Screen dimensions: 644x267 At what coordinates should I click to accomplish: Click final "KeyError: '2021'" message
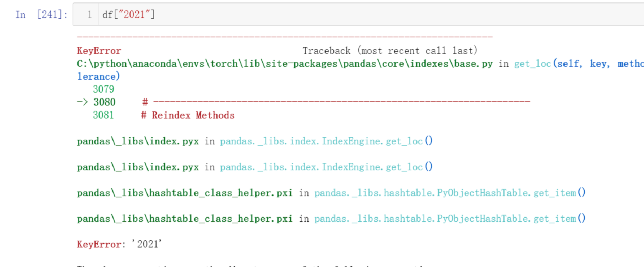tap(119, 244)
